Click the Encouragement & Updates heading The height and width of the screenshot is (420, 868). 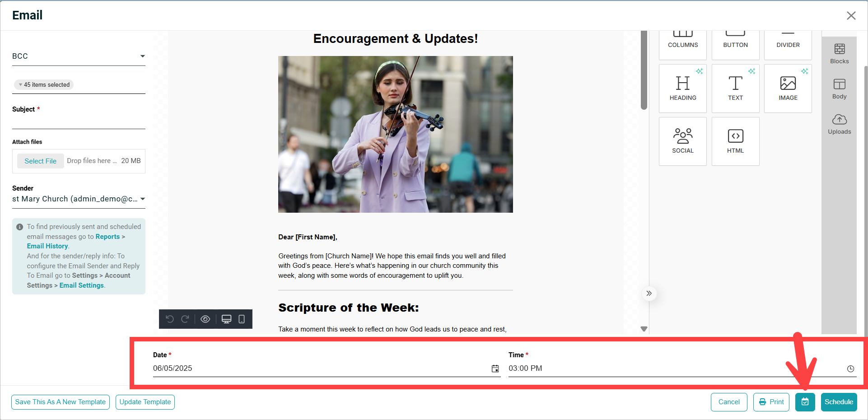395,39
